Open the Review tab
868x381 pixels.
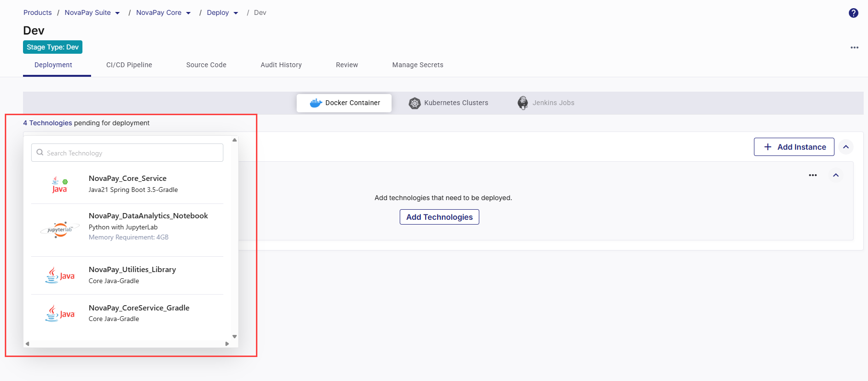click(x=347, y=65)
